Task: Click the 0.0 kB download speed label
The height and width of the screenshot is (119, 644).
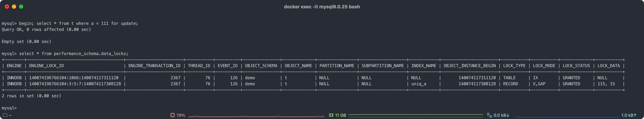Action: click(501, 115)
